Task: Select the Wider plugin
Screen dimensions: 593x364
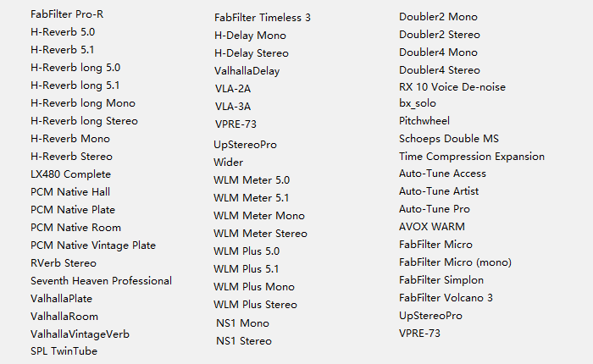Action: [229, 163]
